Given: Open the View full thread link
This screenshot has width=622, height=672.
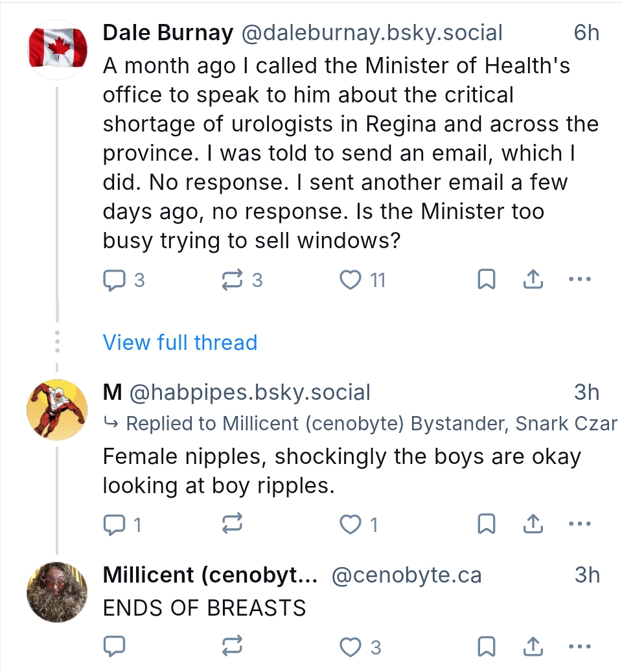Looking at the screenshot, I should pos(180,342).
